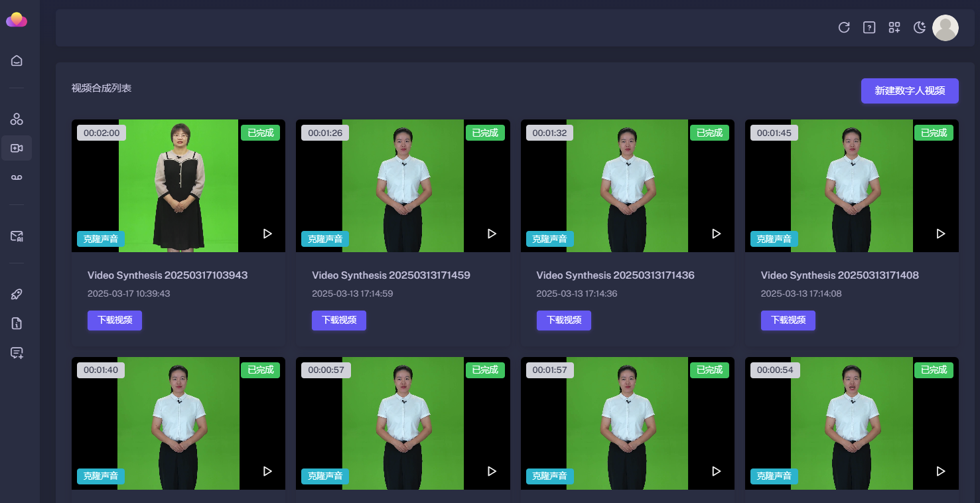980x503 pixels.
Task: Click the refresh icon in the top bar
Action: (844, 27)
